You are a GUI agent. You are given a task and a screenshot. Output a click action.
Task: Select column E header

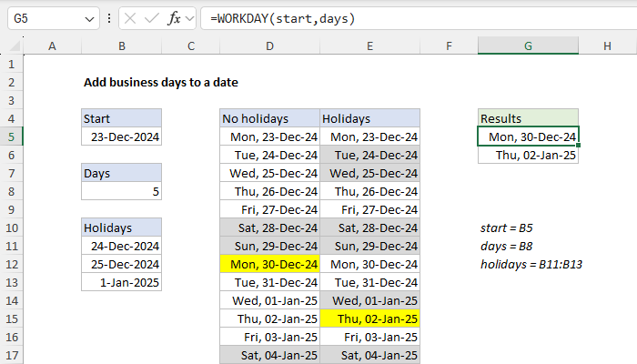[x=369, y=45]
